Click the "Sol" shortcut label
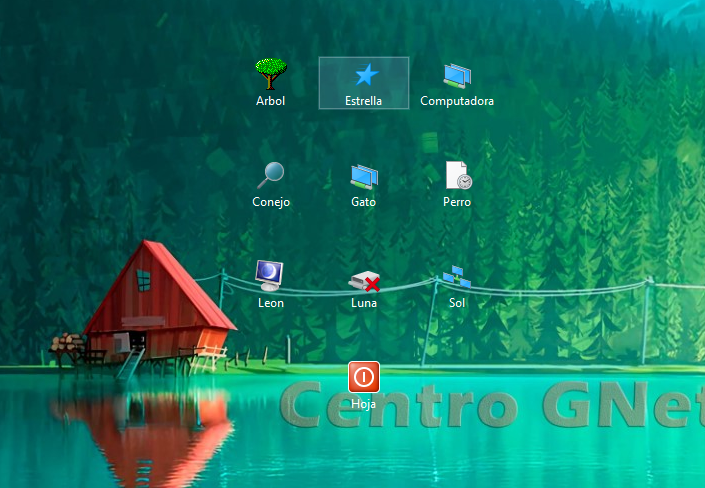This screenshot has height=488, width=705. pyautogui.click(x=457, y=303)
